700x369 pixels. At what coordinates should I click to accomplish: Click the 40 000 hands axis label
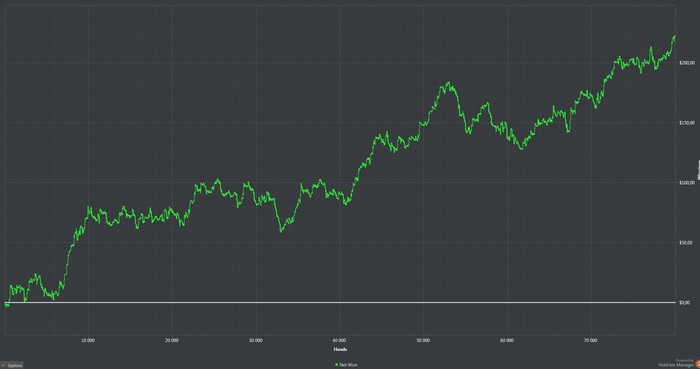coord(339,340)
